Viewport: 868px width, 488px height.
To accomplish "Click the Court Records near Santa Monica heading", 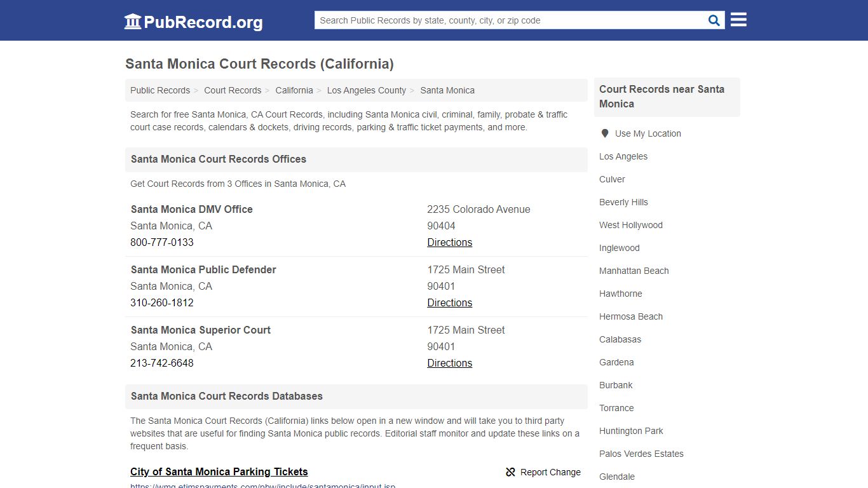I will pyautogui.click(x=661, y=97).
